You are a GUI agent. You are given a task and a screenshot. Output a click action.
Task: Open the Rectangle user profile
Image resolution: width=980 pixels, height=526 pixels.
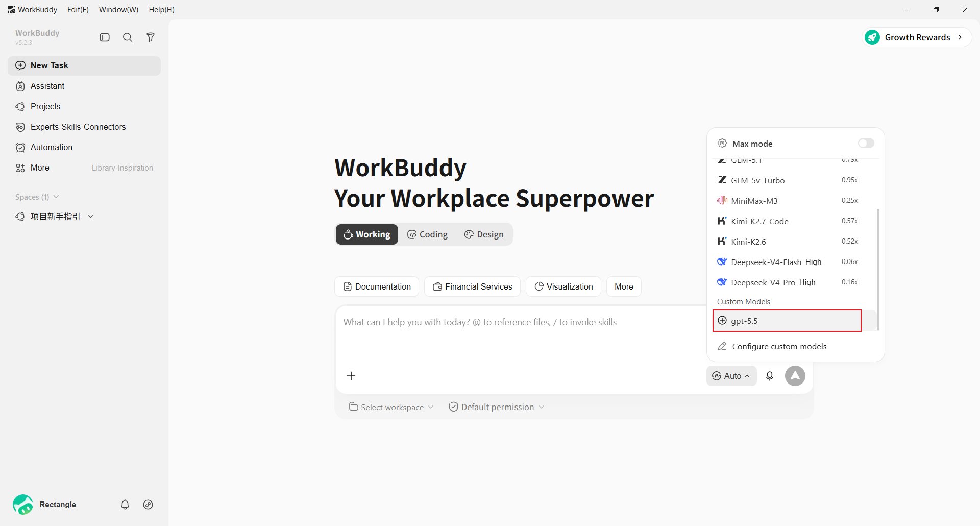(45, 505)
